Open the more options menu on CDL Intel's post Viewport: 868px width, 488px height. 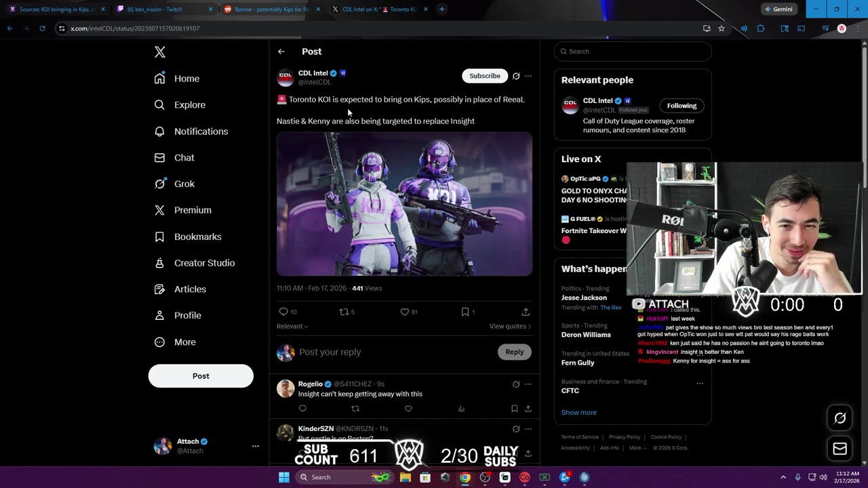click(528, 76)
